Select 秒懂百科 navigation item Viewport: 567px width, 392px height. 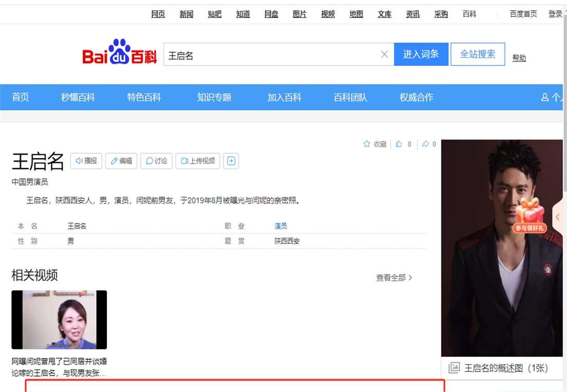click(78, 97)
